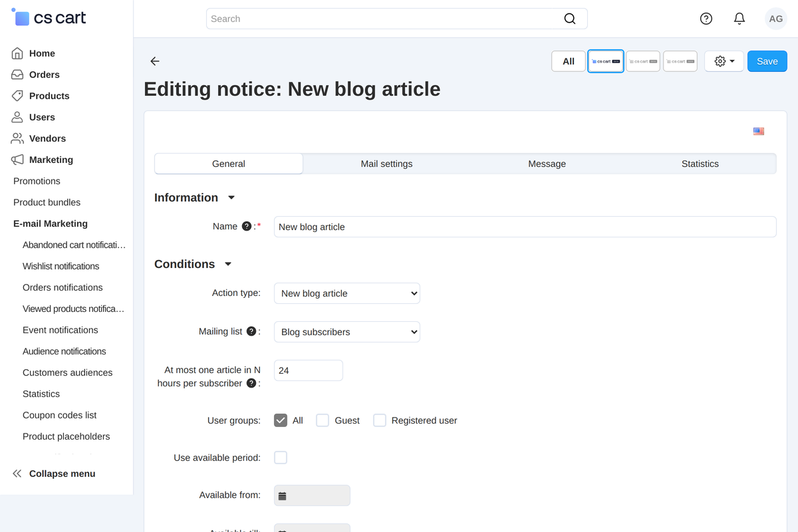Click the Available from calendar icon
The width and height of the screenshot is (798, 532).
[x=282, y=495]
